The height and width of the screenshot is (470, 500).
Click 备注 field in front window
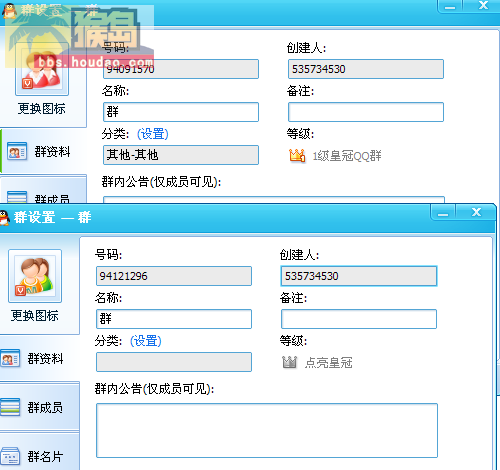pos(359,319)
